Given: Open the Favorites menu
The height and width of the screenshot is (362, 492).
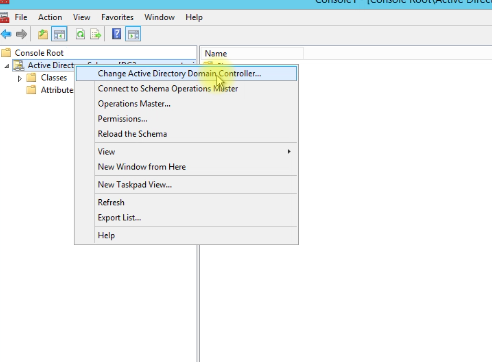Looking at the screenshot, I should [117, 17].
